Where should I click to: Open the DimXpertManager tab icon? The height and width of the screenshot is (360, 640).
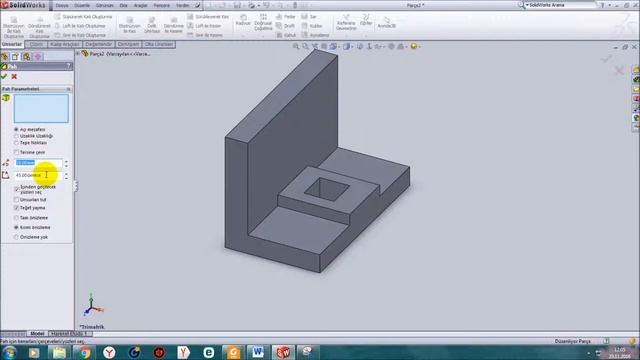[x=38, y=57]
